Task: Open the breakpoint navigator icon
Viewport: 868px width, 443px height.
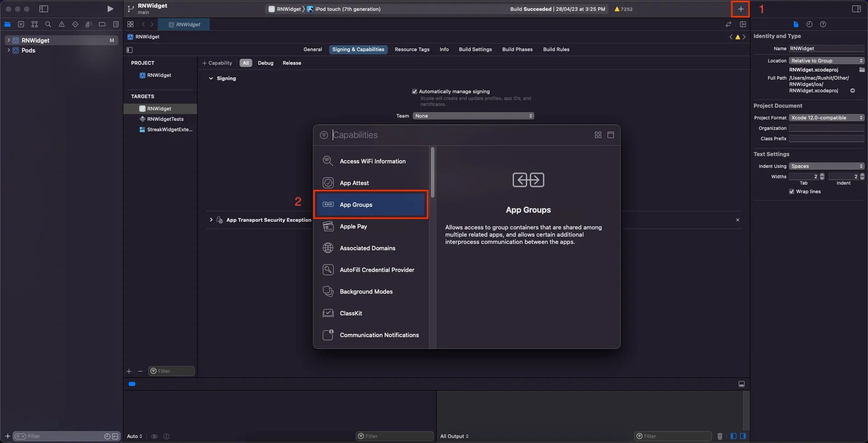Action: tap(102, 24)
